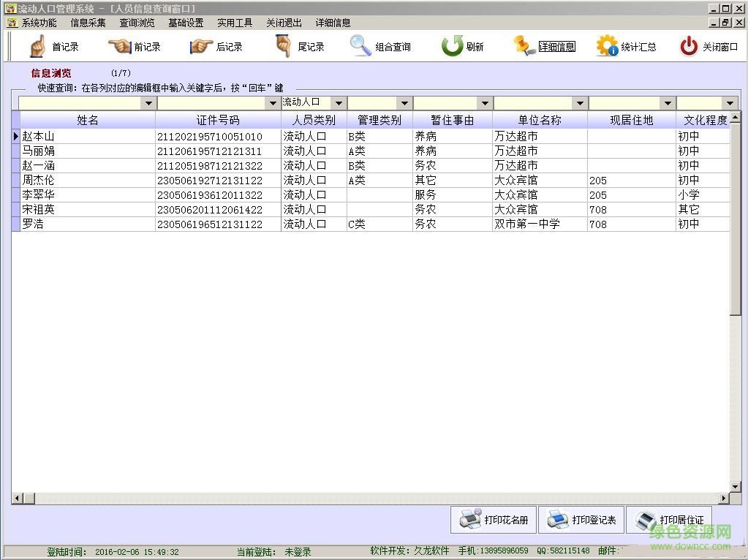Click the 尾记录 last record icon

tap(283, 46)
